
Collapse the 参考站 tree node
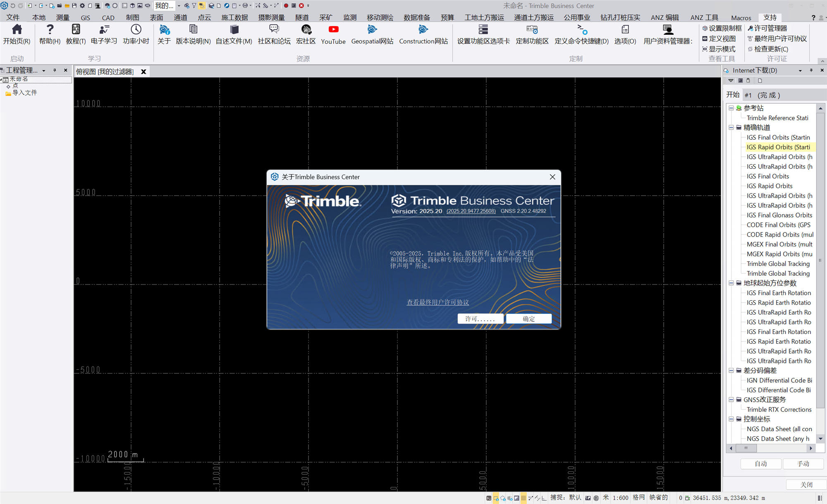pos(731,108)
